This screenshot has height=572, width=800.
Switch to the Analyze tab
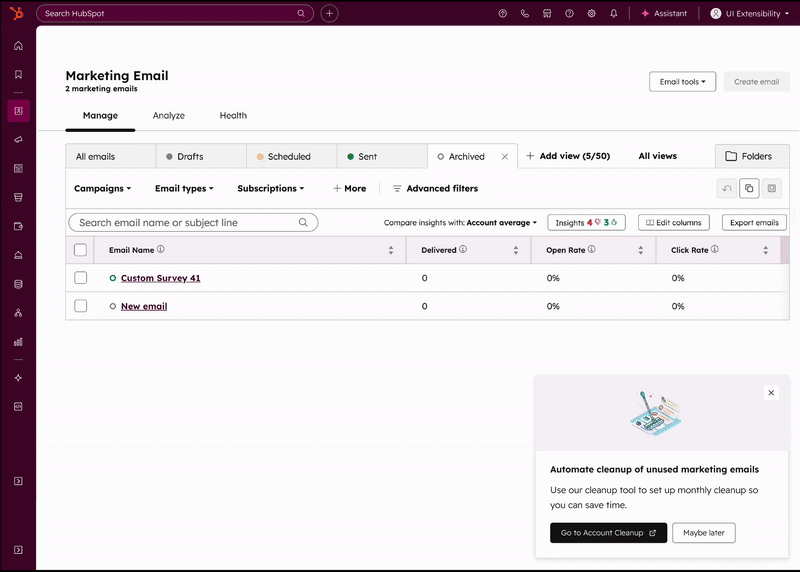(x=169, y=116)
